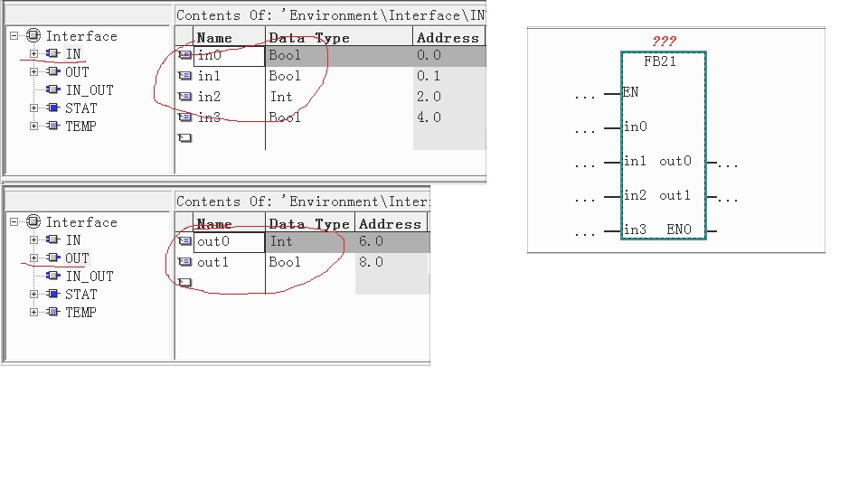Click the Address header in the IN table
868x497 pixels.
click(448, 38)
